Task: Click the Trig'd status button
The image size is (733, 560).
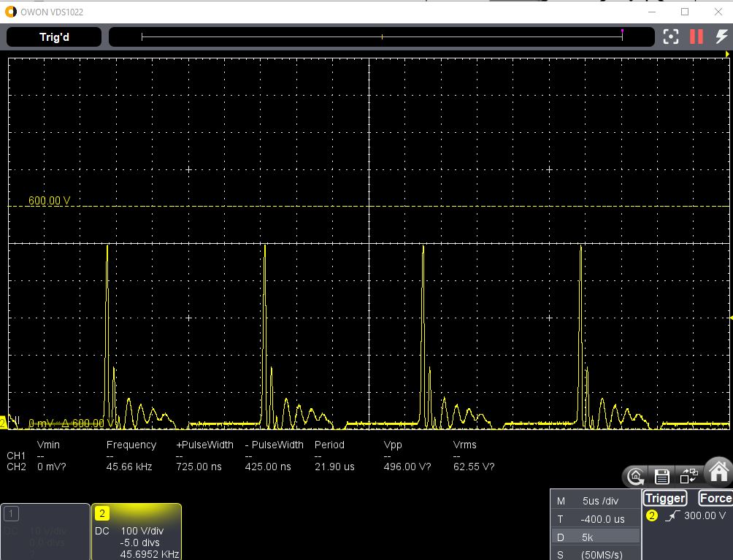Action: (x=54, y=37)
